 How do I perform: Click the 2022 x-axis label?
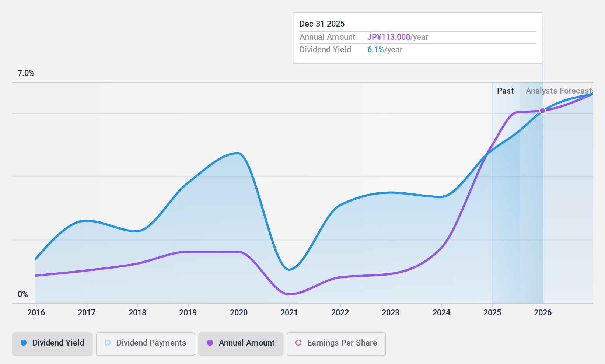[x=340, y=313]
